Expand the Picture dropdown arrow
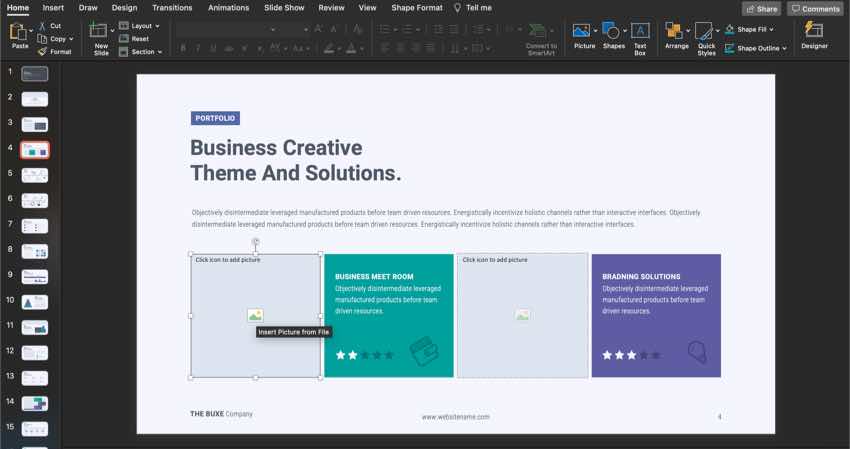 pos(595,30)
